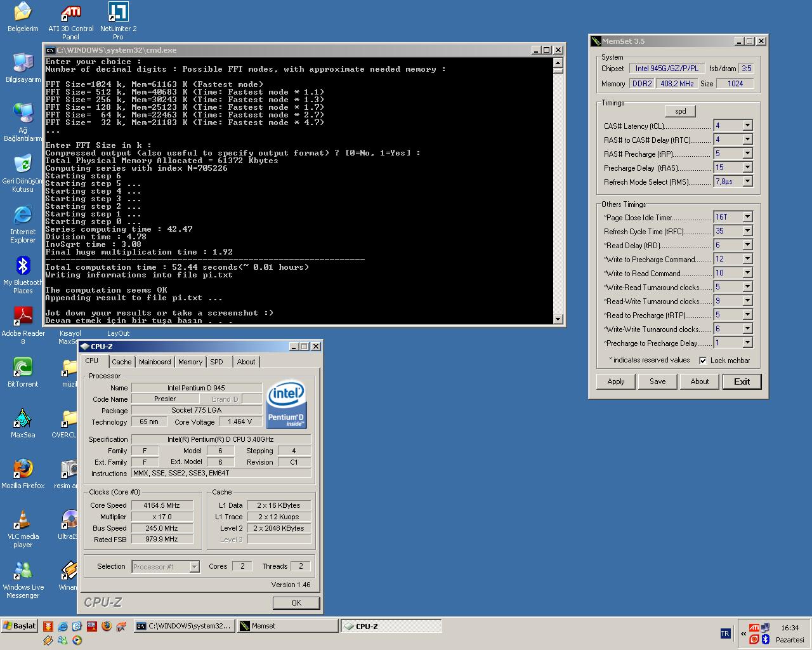Click the ATI icon in system tray
The width and height of the screenshot is (812, 650).
click(x=754, y=628)
